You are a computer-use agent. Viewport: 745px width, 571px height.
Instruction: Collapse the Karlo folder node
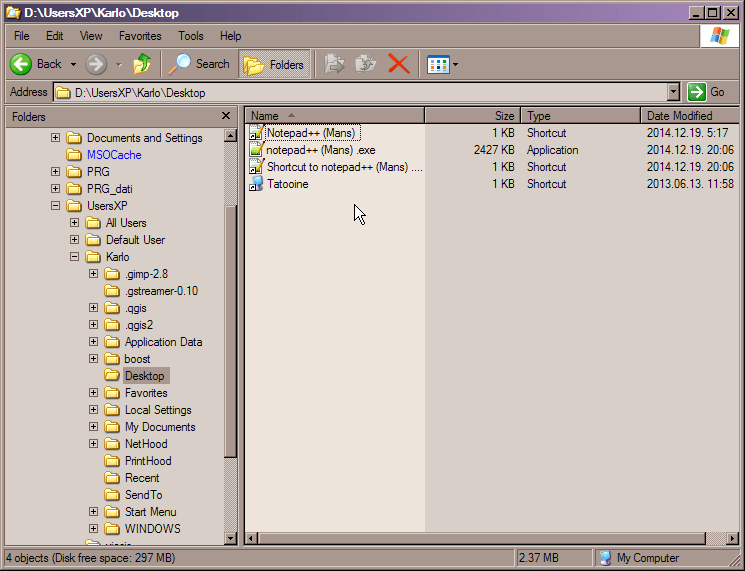coord(75,257)
